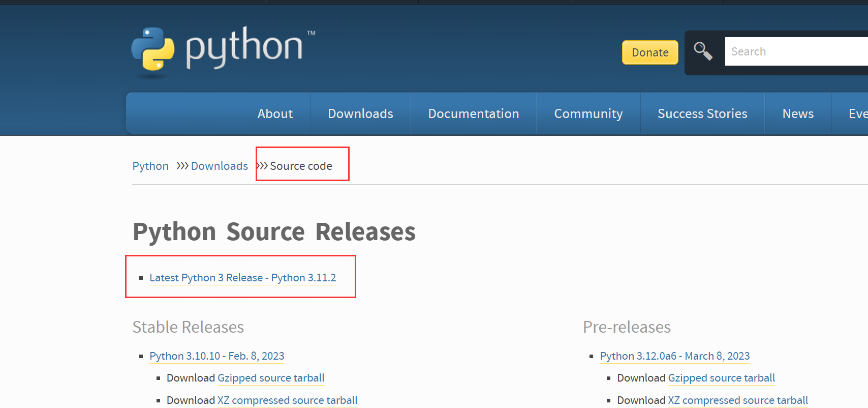The image size is (868, 408).
Task: Download XZ compressed tarball for 3.12.0a6
Action: pos(738,400)
